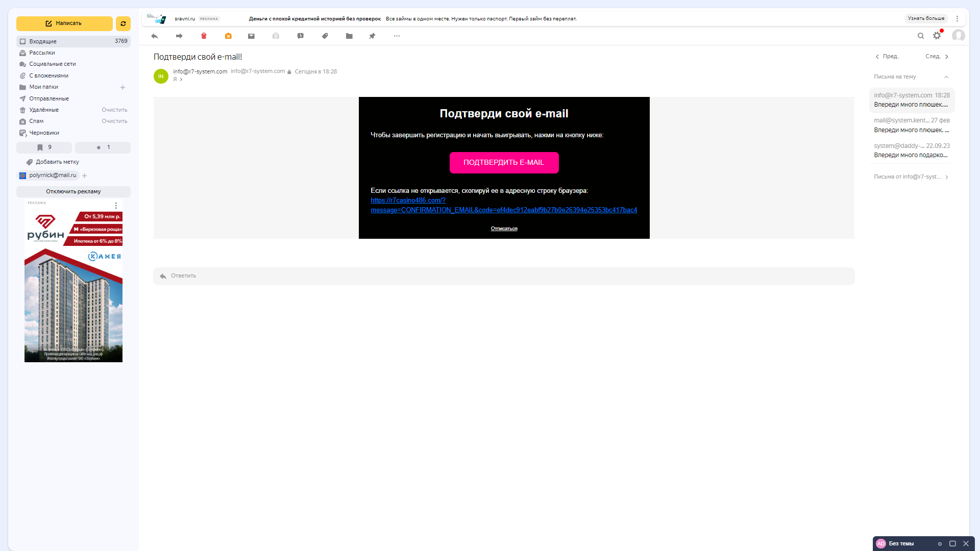Mark message as spam with orange icon

pos(228,36)
